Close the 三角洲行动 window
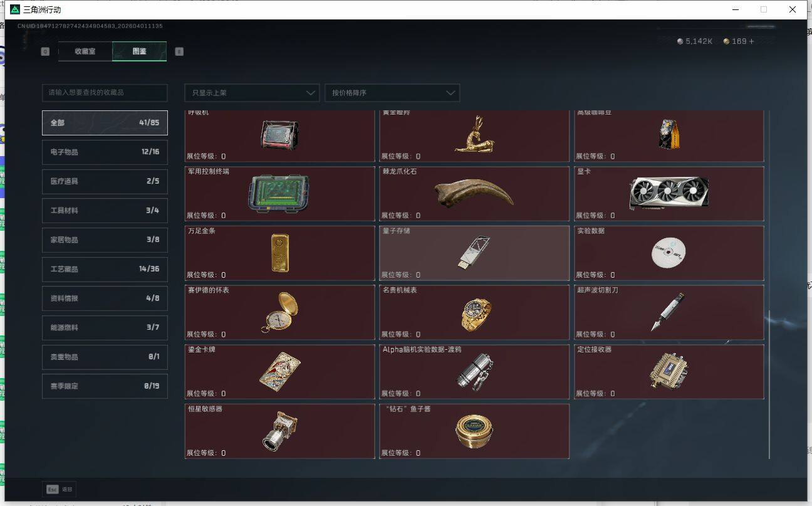The width and height of the screenshot is (812, 506). point(793,9)
